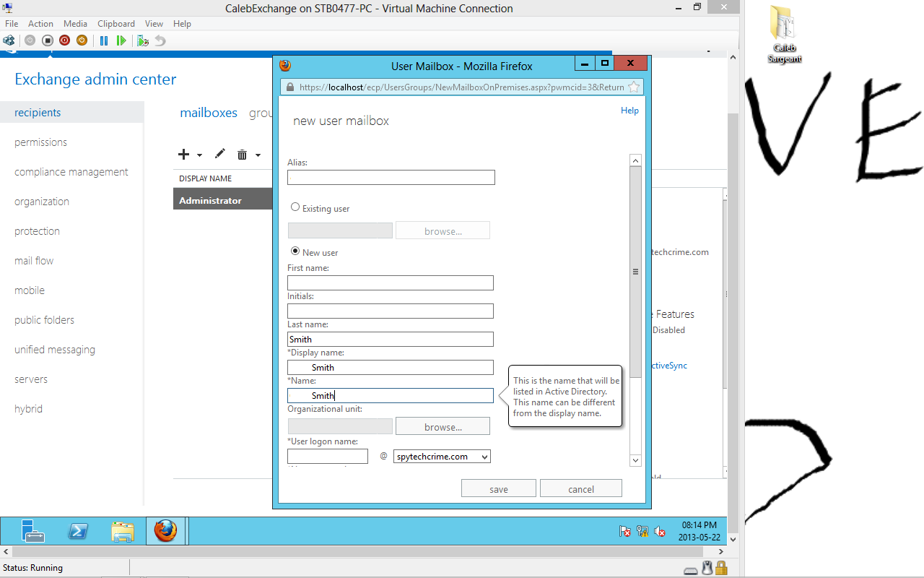Open the hybrid section
This screenshot has height=578, width=924.
(29, 409)
